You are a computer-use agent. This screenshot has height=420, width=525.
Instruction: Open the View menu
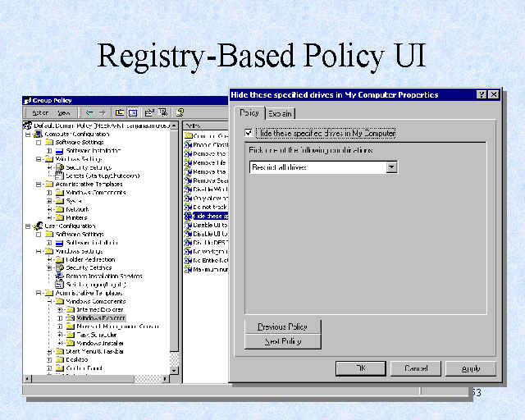point(63,112)
